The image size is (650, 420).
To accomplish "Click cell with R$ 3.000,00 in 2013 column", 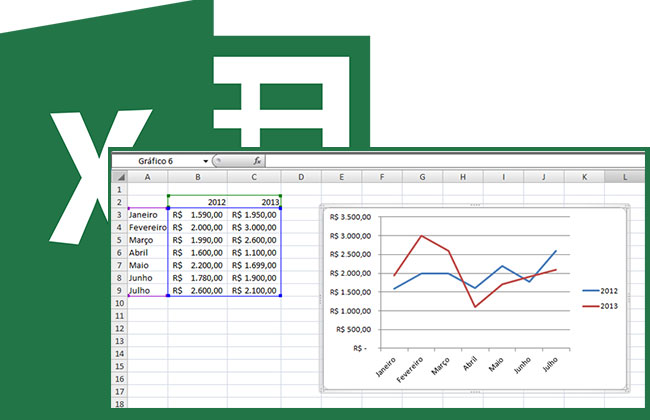I will (254, 227).
